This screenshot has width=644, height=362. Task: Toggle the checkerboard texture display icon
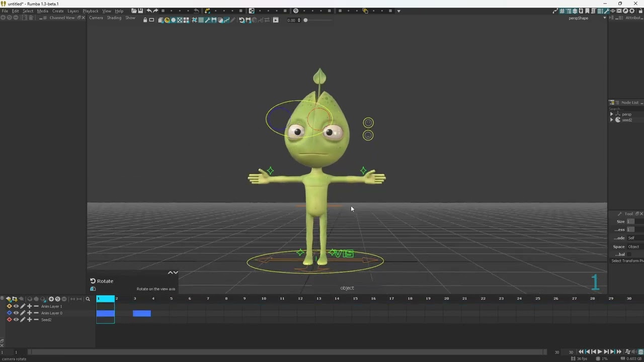pos(180,20)
